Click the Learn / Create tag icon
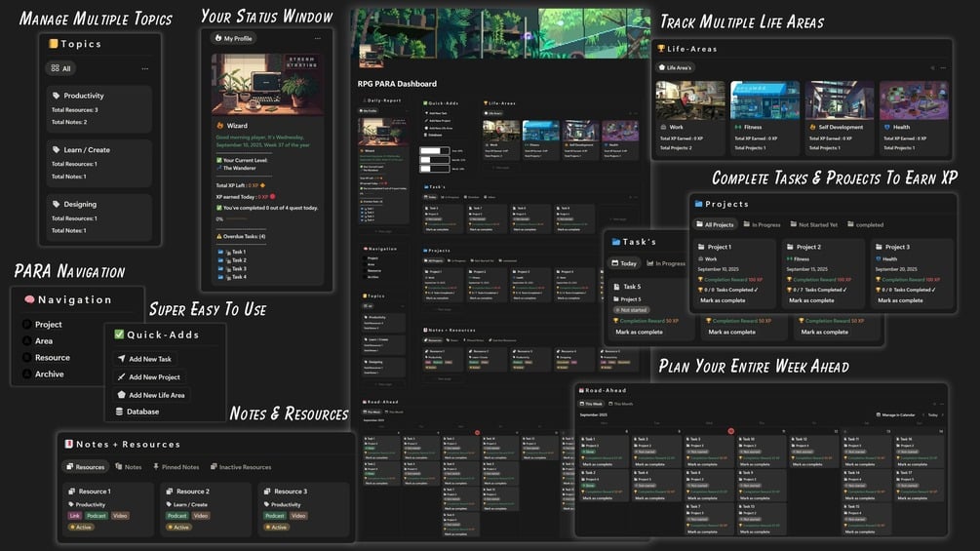Viewport: 980px width, 551px height. point(57,150)
